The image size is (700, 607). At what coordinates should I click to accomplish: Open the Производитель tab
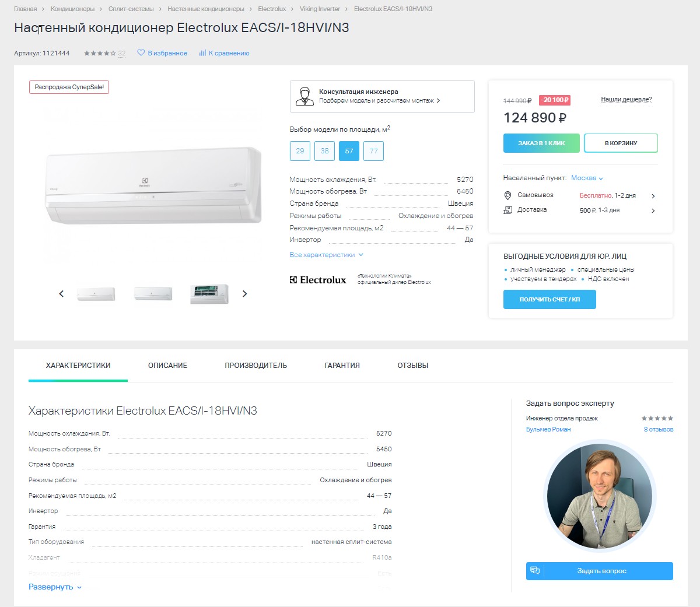[256, 366]
